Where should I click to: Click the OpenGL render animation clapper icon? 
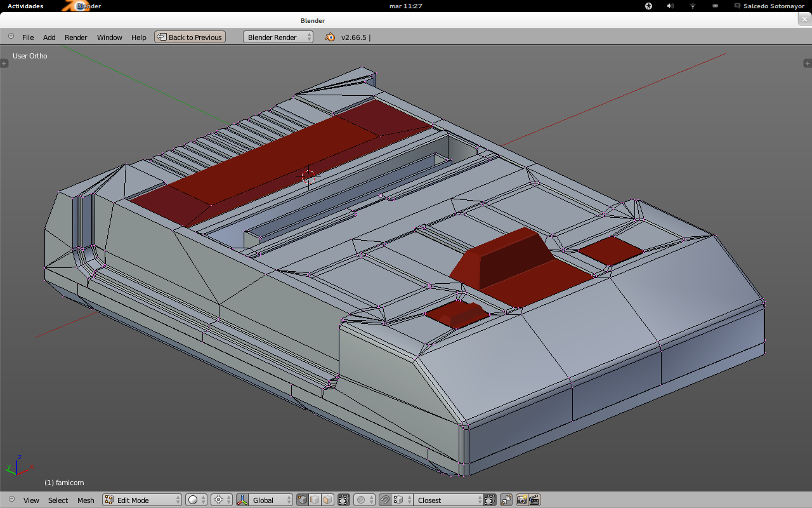pyautogui.click(x=534, y=500)
